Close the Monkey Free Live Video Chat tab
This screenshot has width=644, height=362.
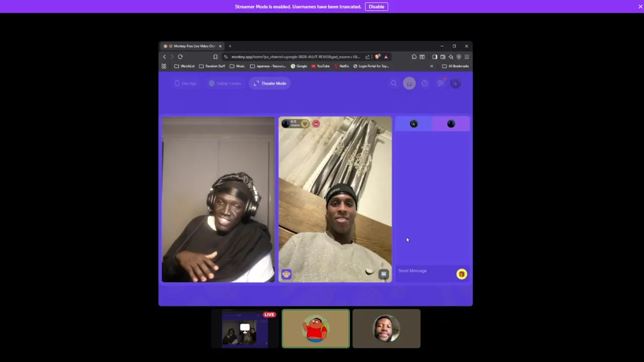pyautogui.click(x=220, y=46)
